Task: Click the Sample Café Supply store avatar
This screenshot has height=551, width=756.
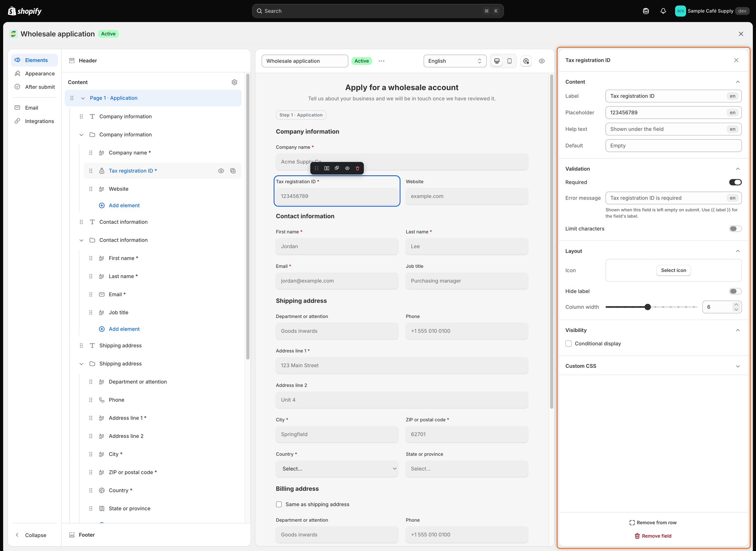Action: [x=680, y=11]
